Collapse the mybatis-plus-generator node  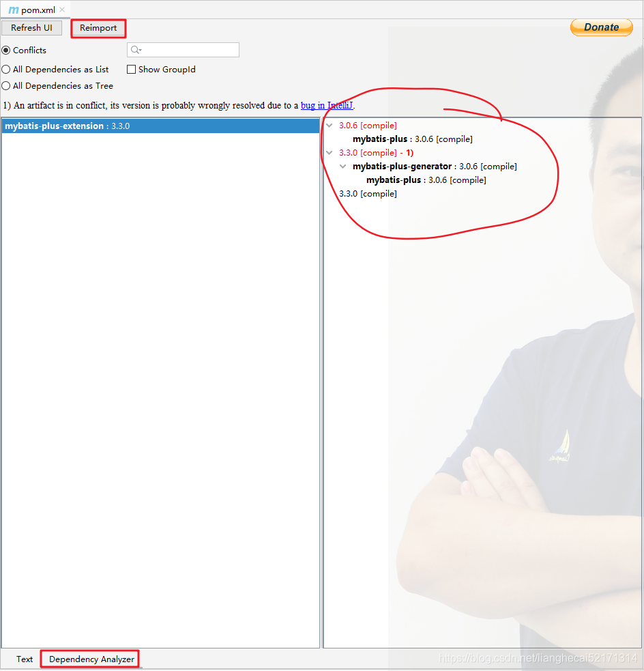coord(343,167)
